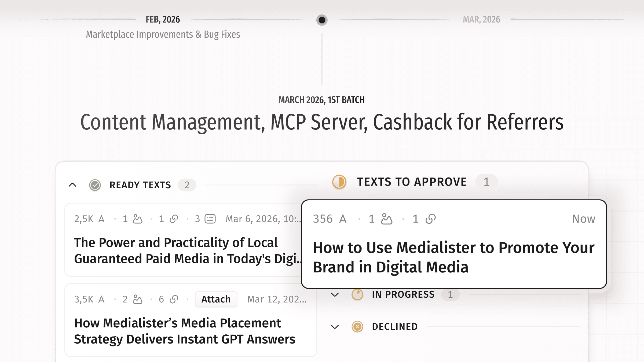
Task: Select the MAR, 2026 timeline label
Action: coord(481,20)
